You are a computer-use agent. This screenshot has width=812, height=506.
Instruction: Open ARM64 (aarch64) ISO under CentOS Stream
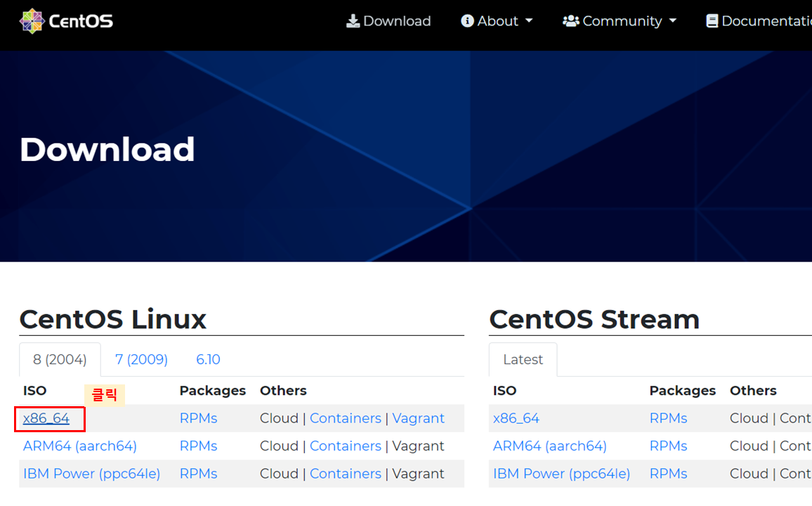pyautogui.click(x=550, y=446)
